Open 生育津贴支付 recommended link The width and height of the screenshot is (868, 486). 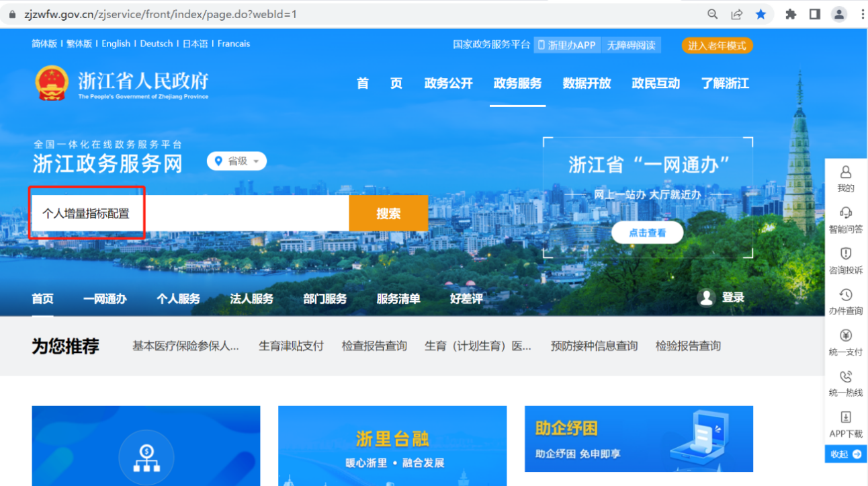[x=291, y=346]
